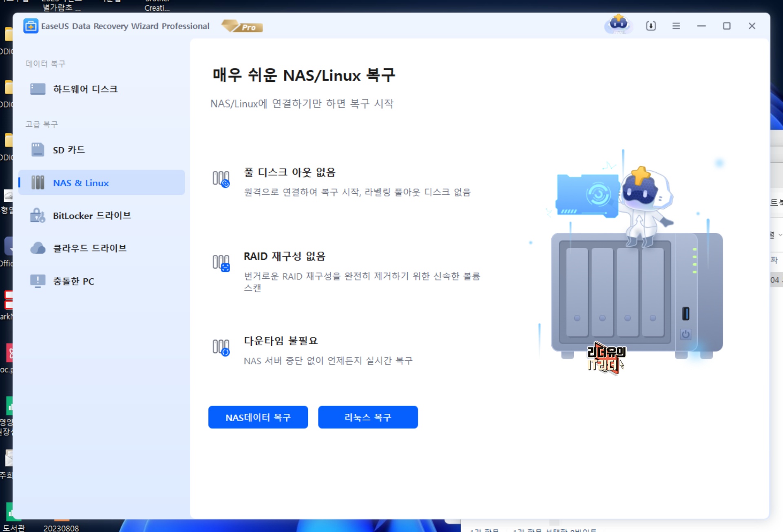
Task: Click the crashed PC monitor icon
Action: [38, 281]
